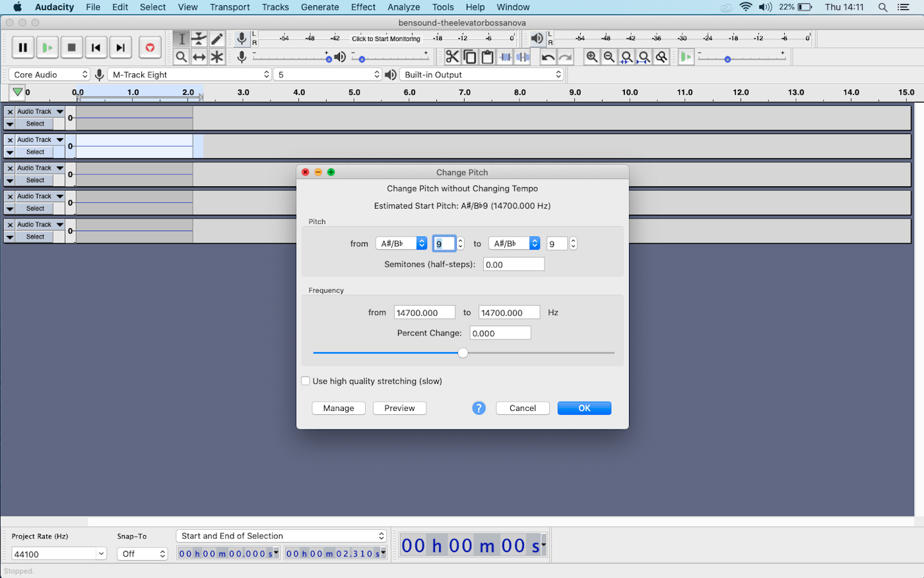Click the Cut scissors icon
The width and height of the screenshot is (924, 578).
[452, 57]
